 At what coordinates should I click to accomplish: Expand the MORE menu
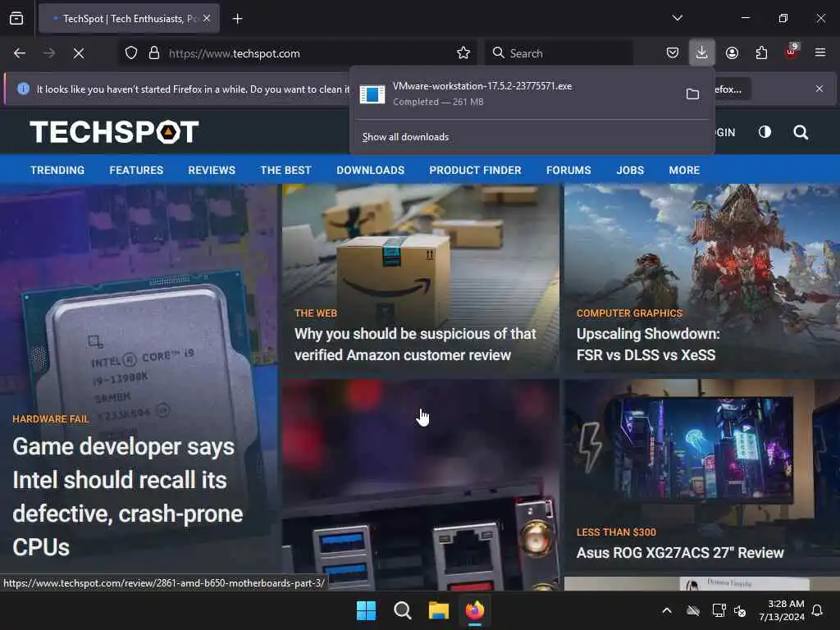684,171
